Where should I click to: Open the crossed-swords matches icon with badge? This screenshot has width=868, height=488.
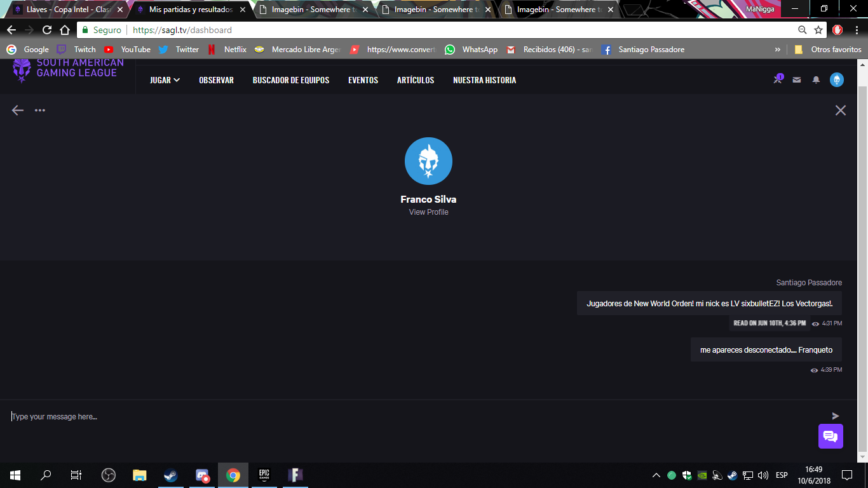click(x=778, y=79)
